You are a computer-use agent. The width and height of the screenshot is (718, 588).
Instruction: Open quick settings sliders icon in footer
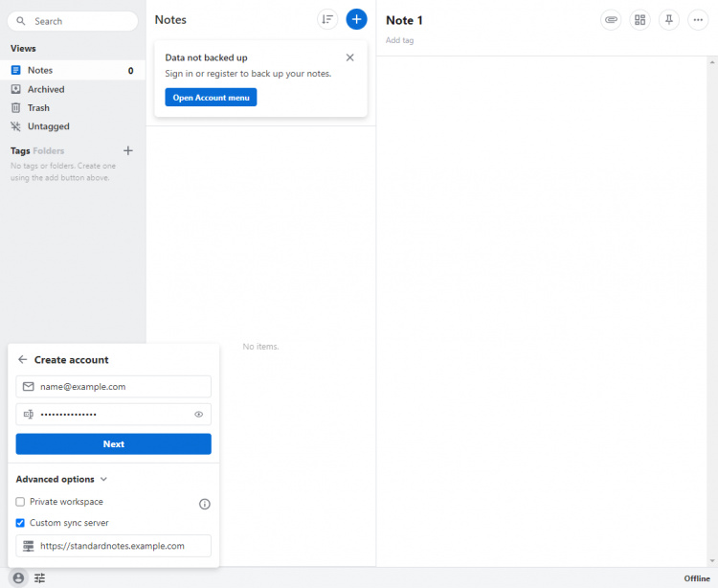[x=40, y=577]
